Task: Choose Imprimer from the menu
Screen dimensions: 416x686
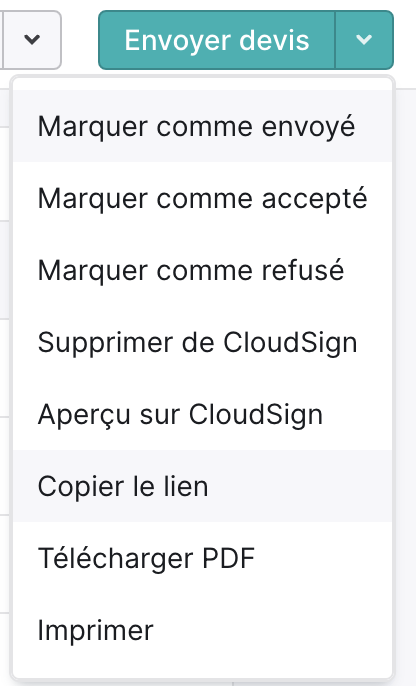Action: point(203,630)
